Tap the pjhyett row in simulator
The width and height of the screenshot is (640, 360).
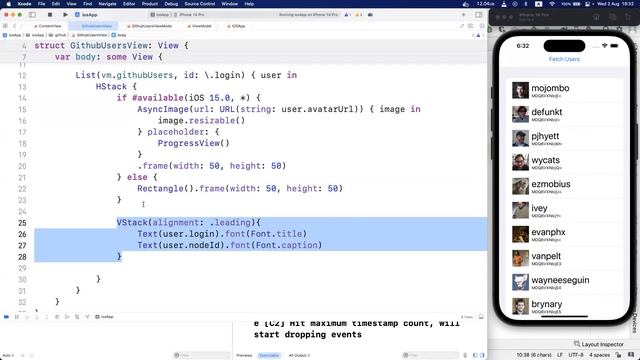[564, 138]
